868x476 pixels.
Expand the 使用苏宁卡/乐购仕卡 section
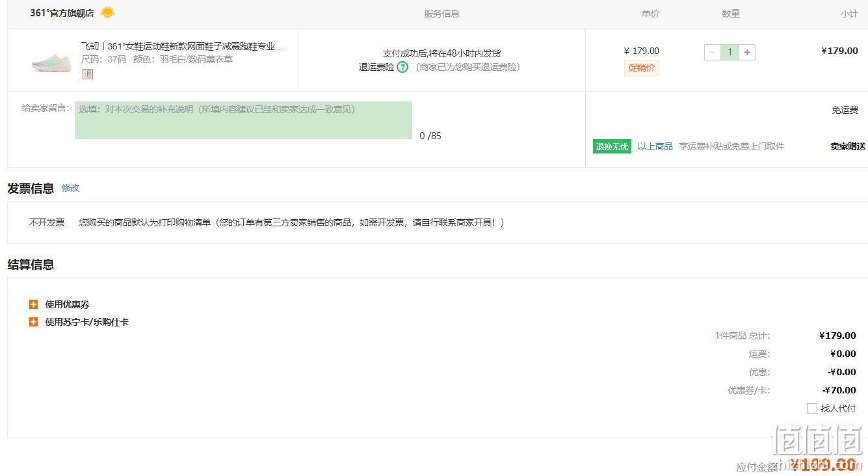[x=34, y=322]
